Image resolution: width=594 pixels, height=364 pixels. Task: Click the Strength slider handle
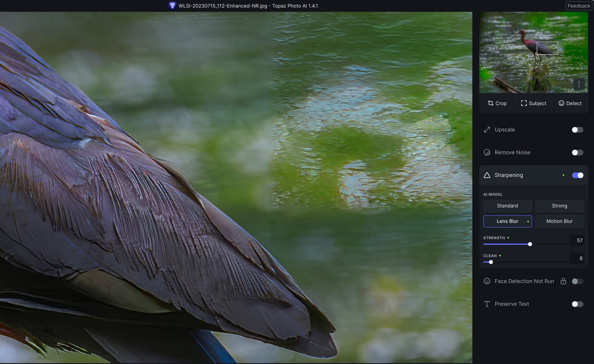click(x=530, y=244)
